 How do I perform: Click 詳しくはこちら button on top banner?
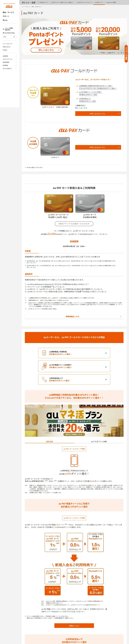point(46,50)
